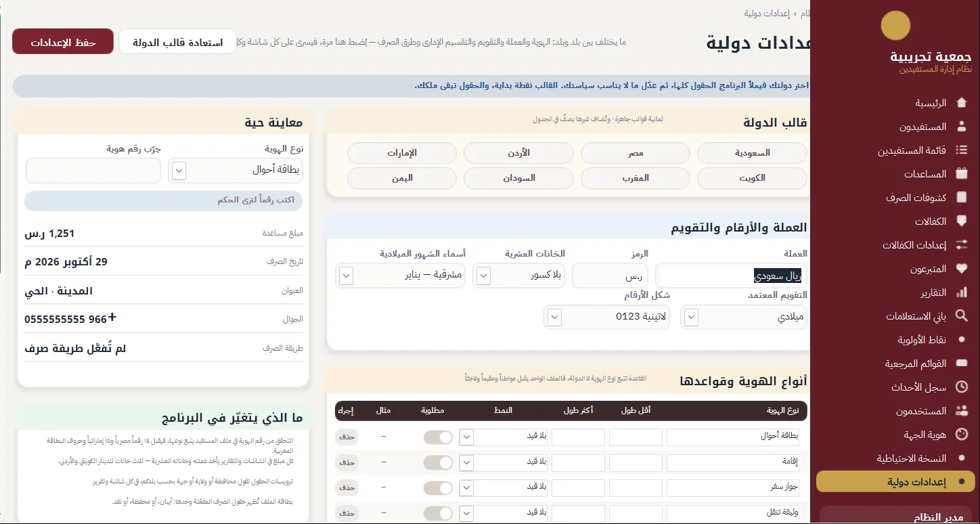Focus the جرّب رقم هوية input field
The height and width of the screenshot is (524, 980).
coord(93,171)
